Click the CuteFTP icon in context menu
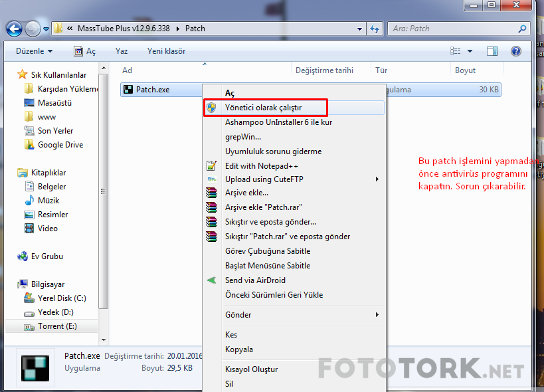Image resolution: width=544 pixels, height=392 pixels. click(211, 179)
